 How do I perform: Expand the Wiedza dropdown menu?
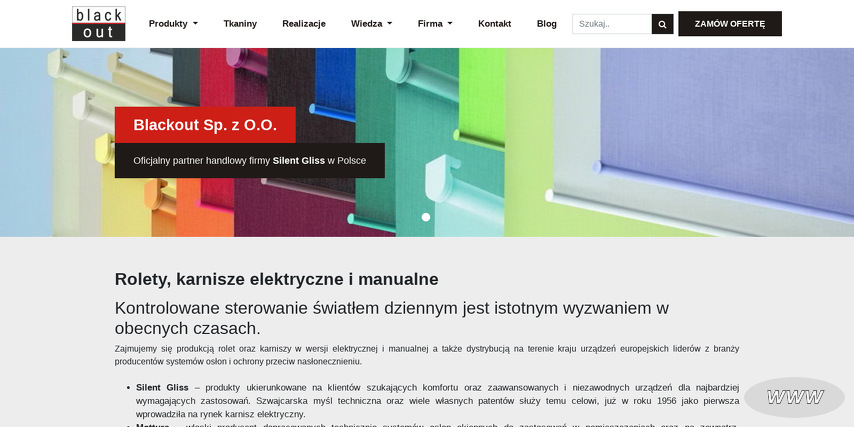371,24
